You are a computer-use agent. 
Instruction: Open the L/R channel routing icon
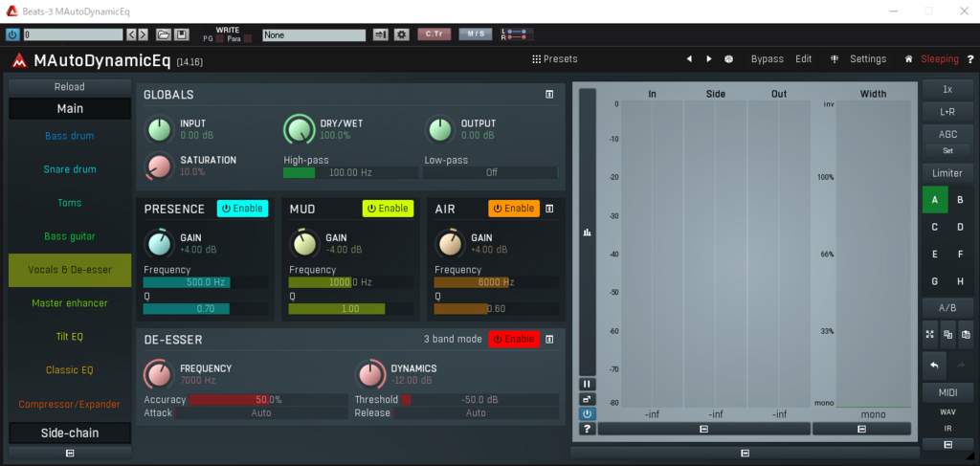point(517,34)
